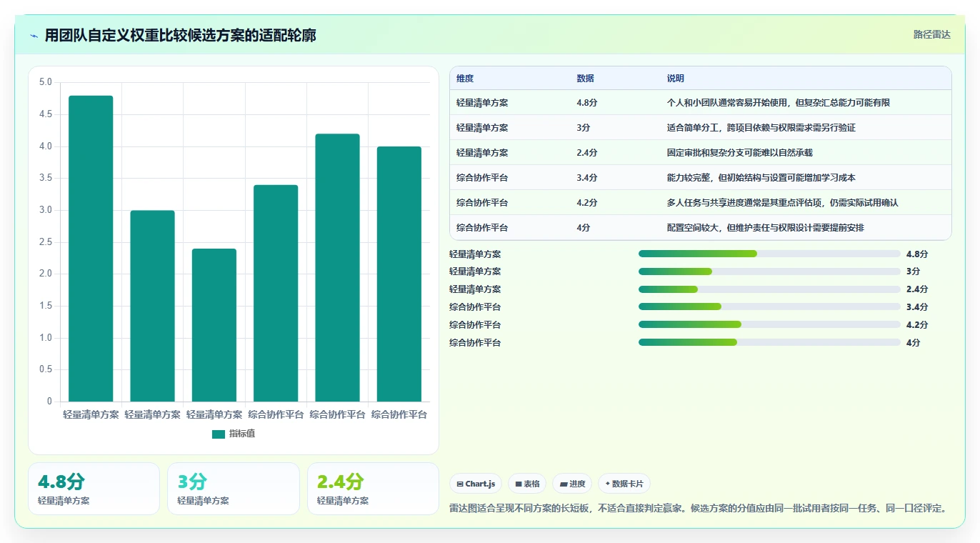Select the title 用团队自定义权重比较候选方案的适配轮廓
Image resolution: width=980 pixels, height=543 pixels.
point(181,36)
